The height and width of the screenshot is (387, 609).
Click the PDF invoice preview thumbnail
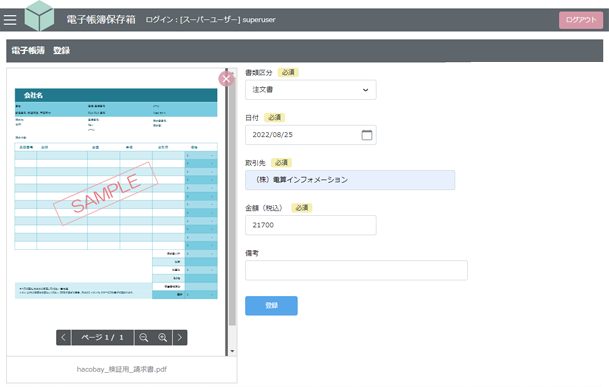(116, 194)
